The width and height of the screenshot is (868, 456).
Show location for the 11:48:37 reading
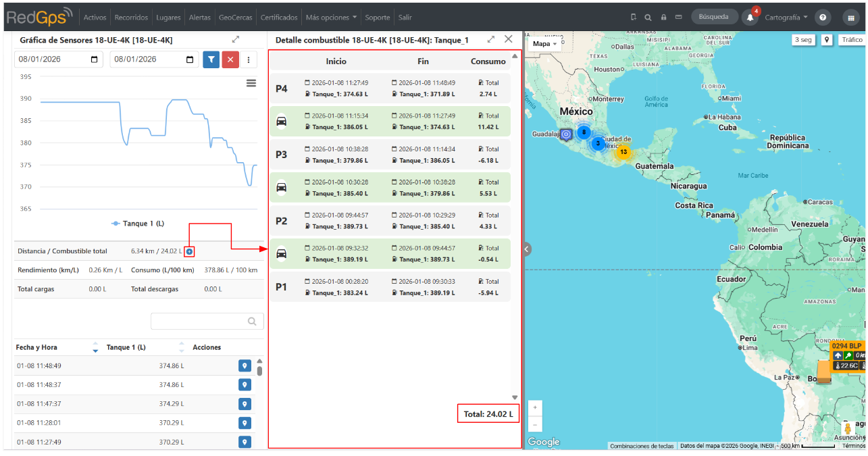click(245, 385)
